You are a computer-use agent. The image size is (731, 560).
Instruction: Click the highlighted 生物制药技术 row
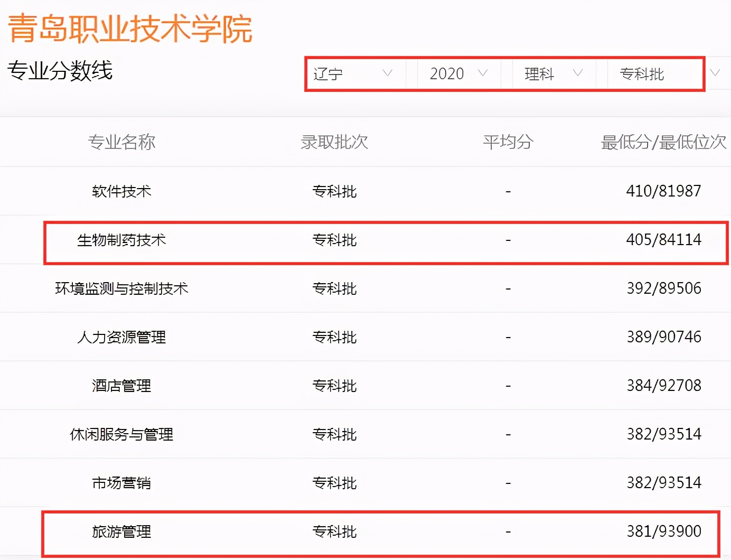(121, 240)
